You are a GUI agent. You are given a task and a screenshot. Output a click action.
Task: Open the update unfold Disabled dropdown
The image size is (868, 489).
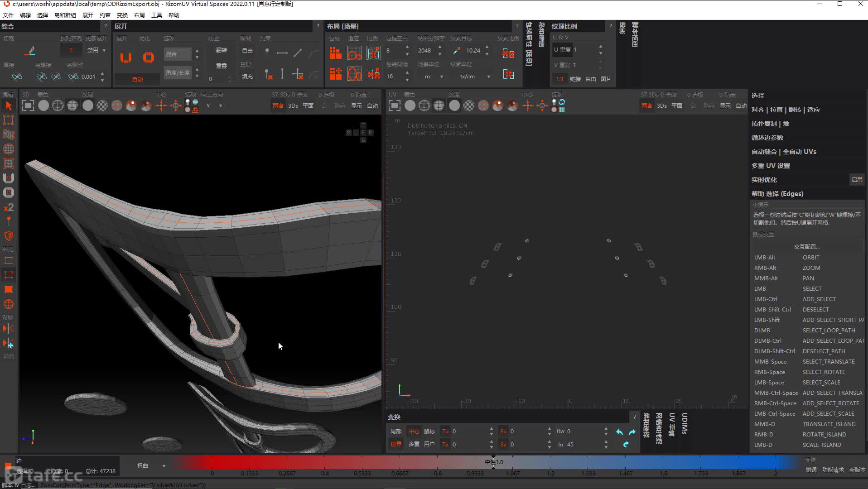click(x=96, y=50)
